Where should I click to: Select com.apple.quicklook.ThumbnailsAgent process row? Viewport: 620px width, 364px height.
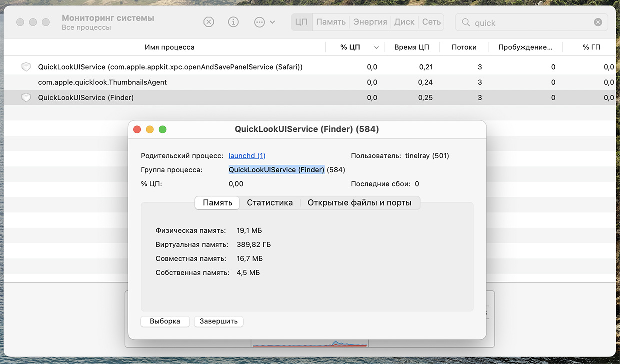click(310, 82)
